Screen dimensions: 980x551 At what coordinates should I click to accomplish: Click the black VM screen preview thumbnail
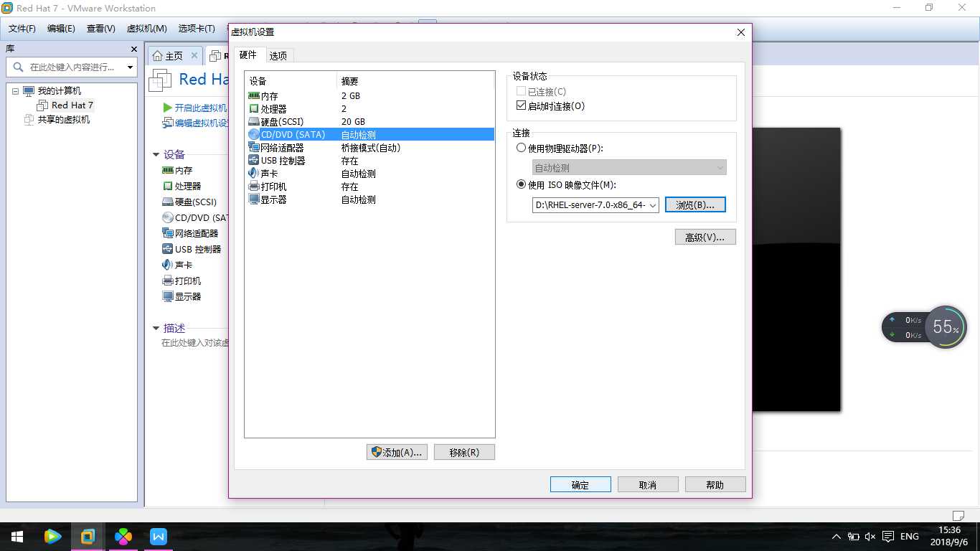click(796, 269)
